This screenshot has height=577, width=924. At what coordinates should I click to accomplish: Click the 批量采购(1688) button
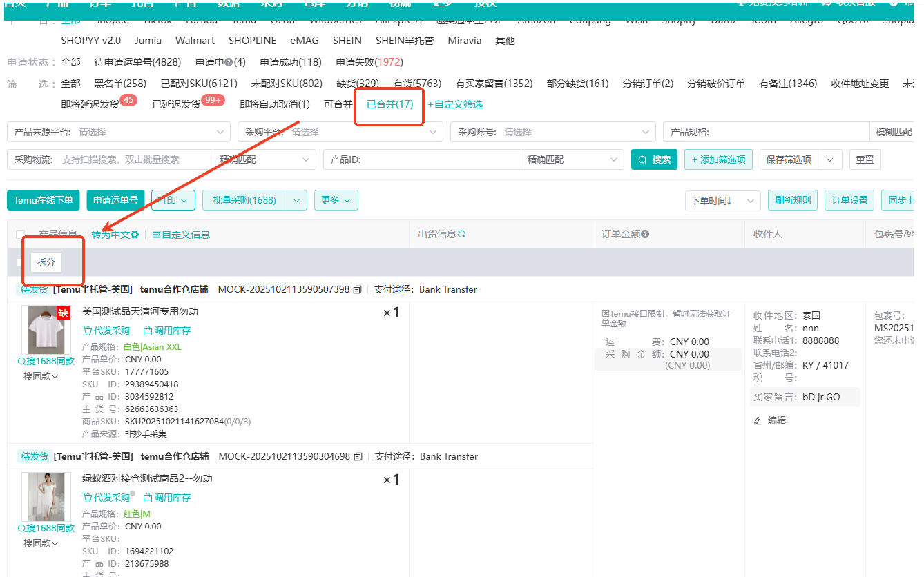coord(244,200)
